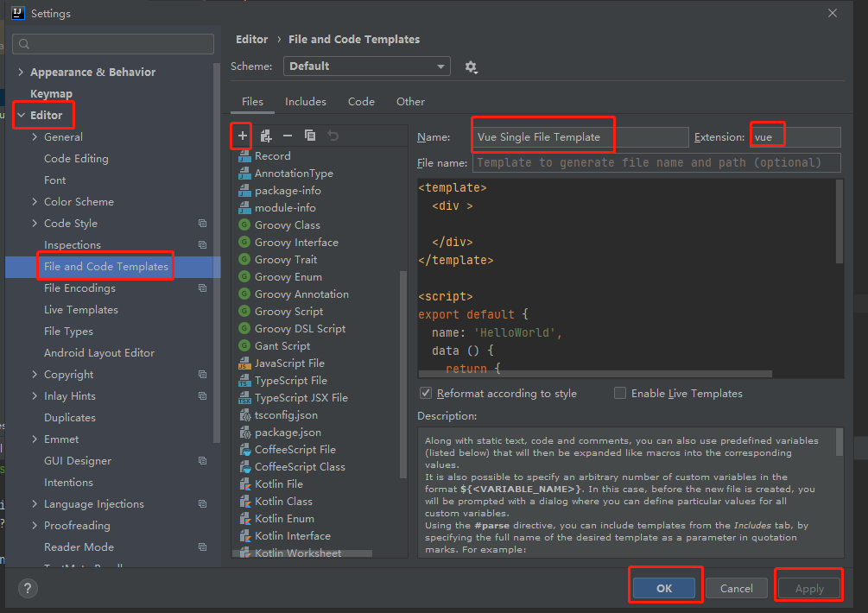Open the scheme gear settings icon
The width and height of the screenshot is (868, 613).
[471, 67]
